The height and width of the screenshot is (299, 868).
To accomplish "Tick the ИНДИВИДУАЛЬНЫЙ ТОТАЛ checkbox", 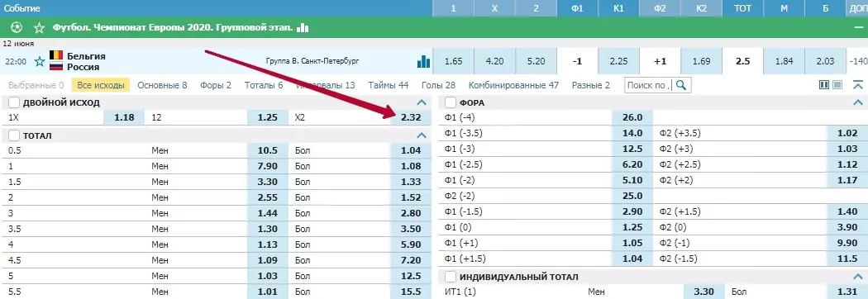I will tap(451, 277).
